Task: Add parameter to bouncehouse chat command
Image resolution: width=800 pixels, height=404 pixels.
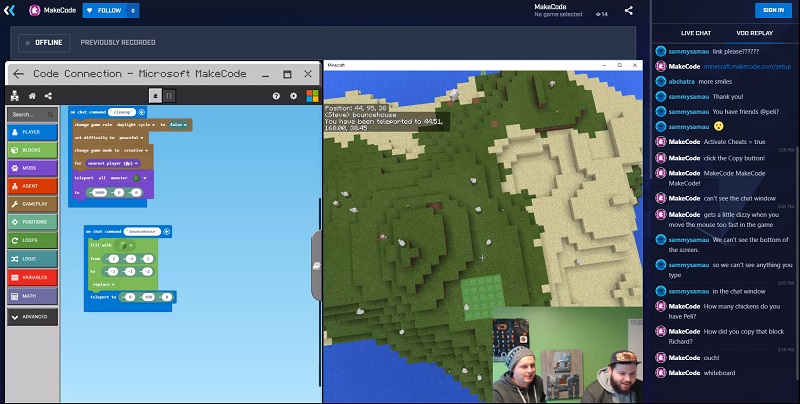Action: pos(166,232)
